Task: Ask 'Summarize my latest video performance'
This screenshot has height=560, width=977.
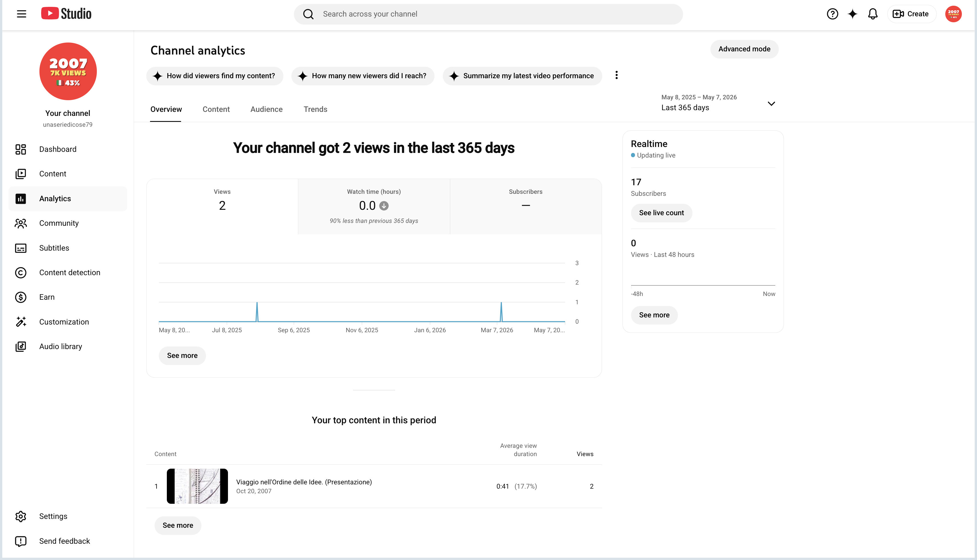Action: 522,76
